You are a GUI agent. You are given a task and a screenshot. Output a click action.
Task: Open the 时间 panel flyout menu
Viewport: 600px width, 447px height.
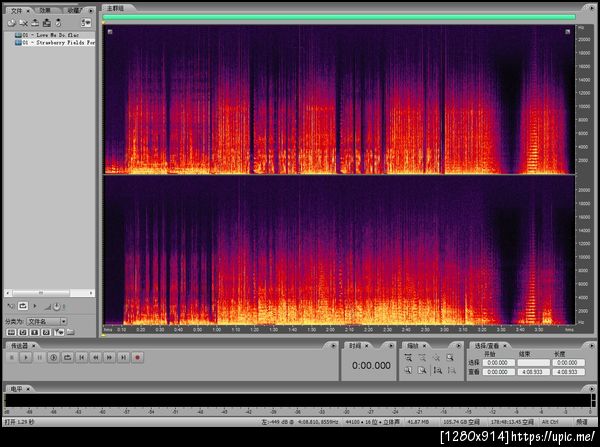tap(391, 346)
